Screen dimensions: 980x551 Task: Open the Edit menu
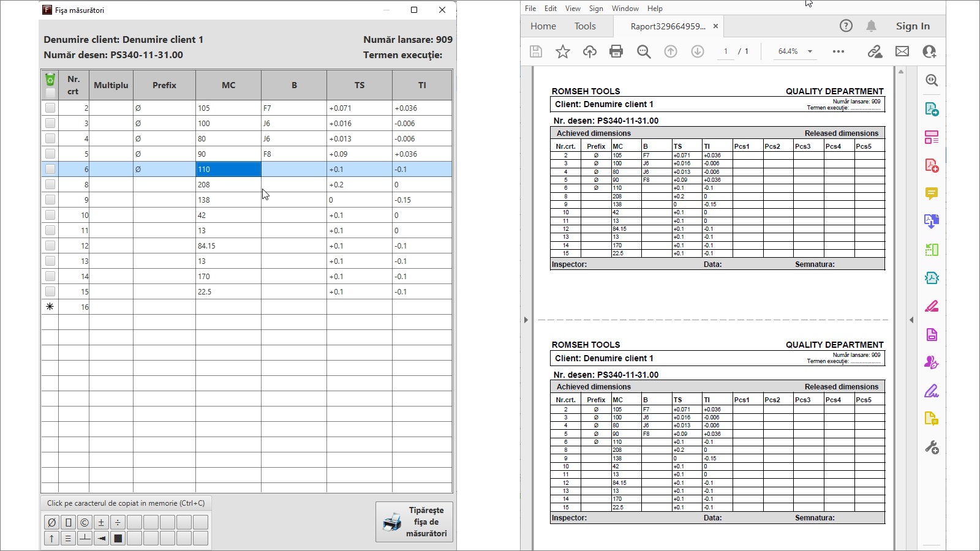click(x=551, y=9)
